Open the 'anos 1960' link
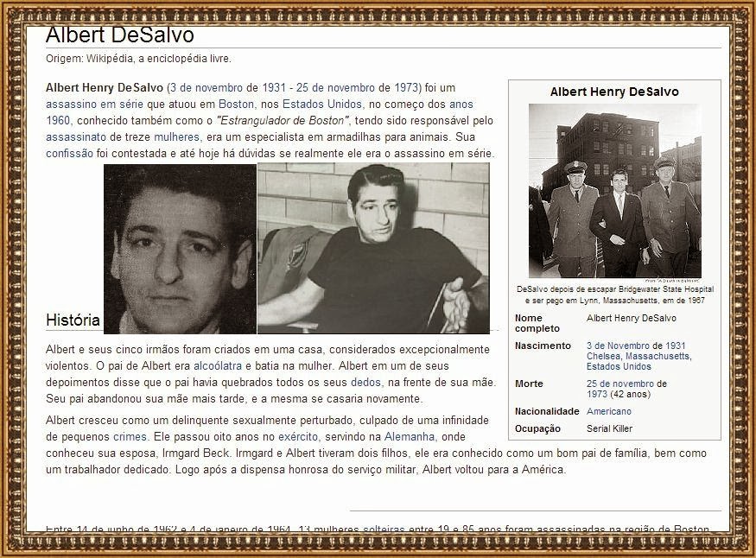 pyautogui.click(x=461, y=104)
